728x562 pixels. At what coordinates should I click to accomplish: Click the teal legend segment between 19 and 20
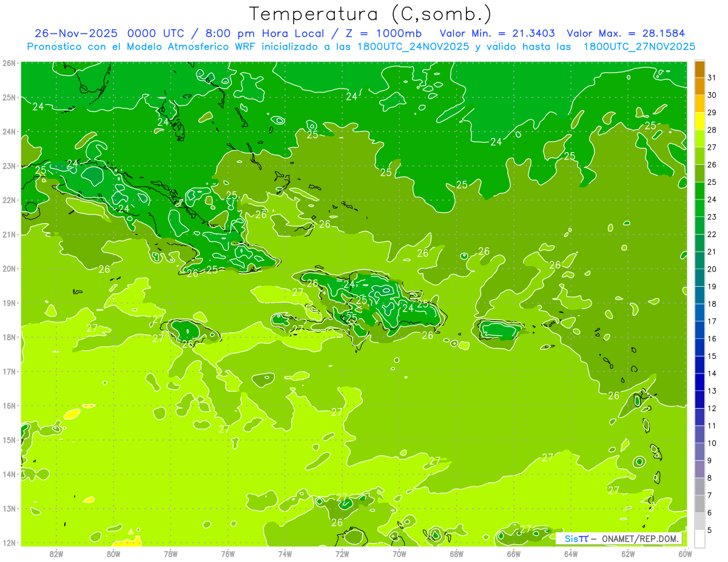pos(699,278)
